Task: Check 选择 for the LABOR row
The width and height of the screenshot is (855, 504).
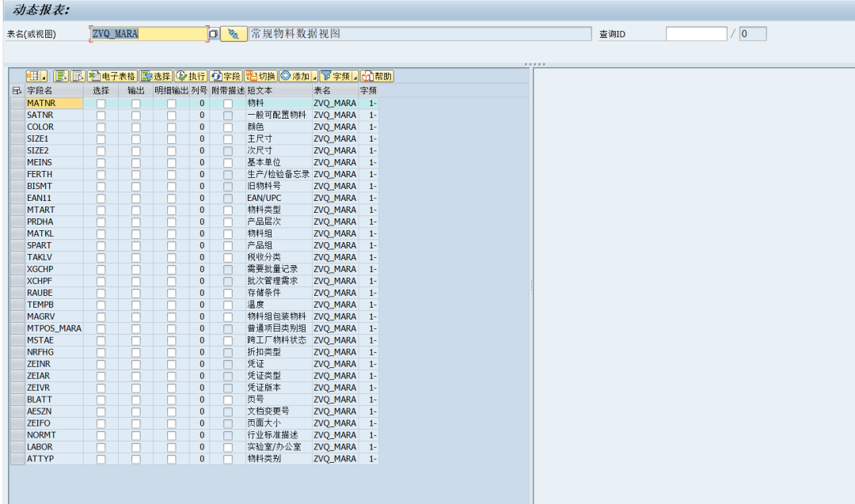Action: point(101,447)
